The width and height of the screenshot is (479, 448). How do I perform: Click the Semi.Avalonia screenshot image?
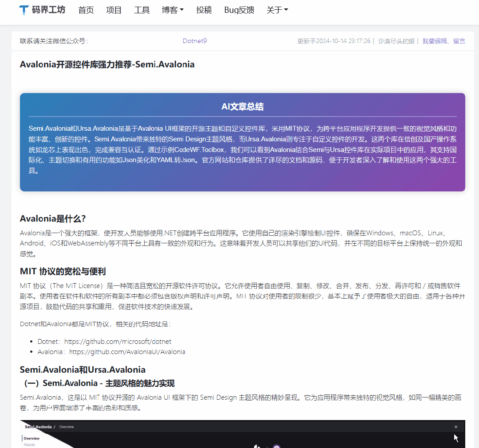click(x=243, y=434)
